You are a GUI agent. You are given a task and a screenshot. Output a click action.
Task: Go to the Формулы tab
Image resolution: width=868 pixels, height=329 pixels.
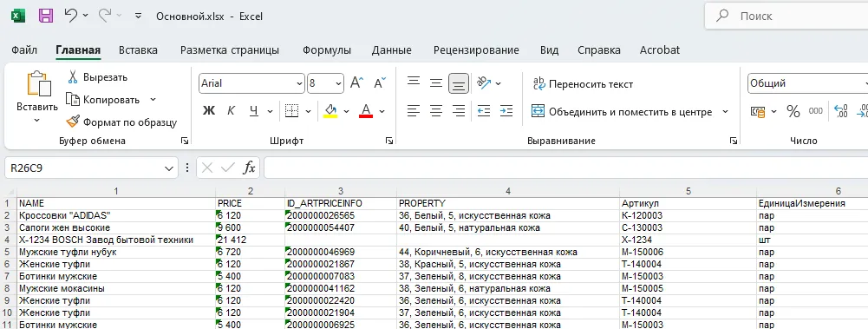327,49
